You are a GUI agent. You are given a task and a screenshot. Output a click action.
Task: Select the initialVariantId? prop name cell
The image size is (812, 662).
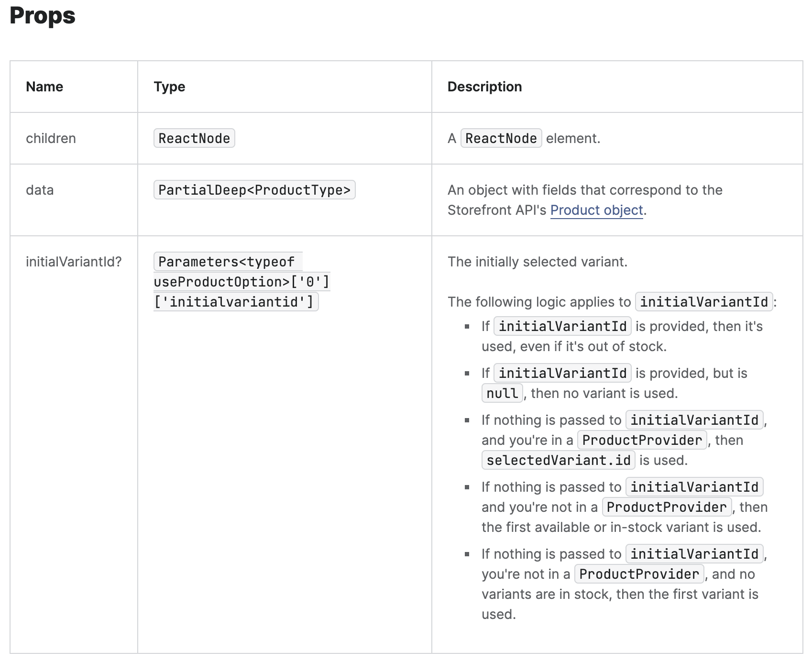(74, 262)
